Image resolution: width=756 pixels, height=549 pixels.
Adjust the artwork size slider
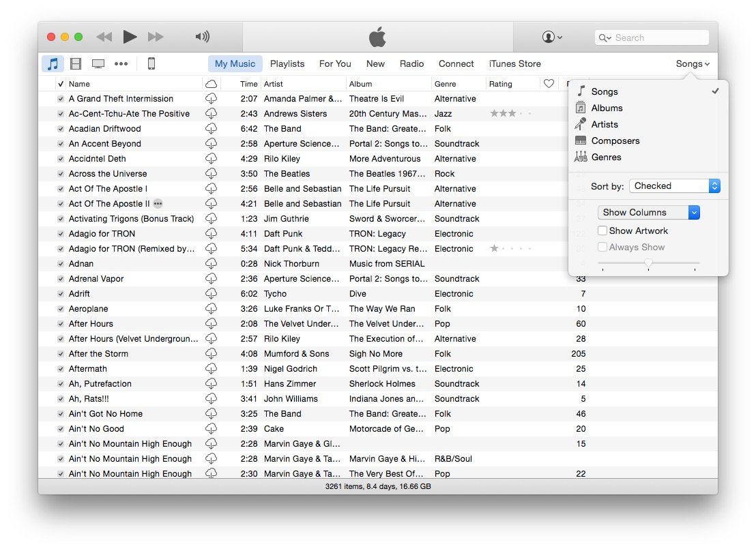648,263
